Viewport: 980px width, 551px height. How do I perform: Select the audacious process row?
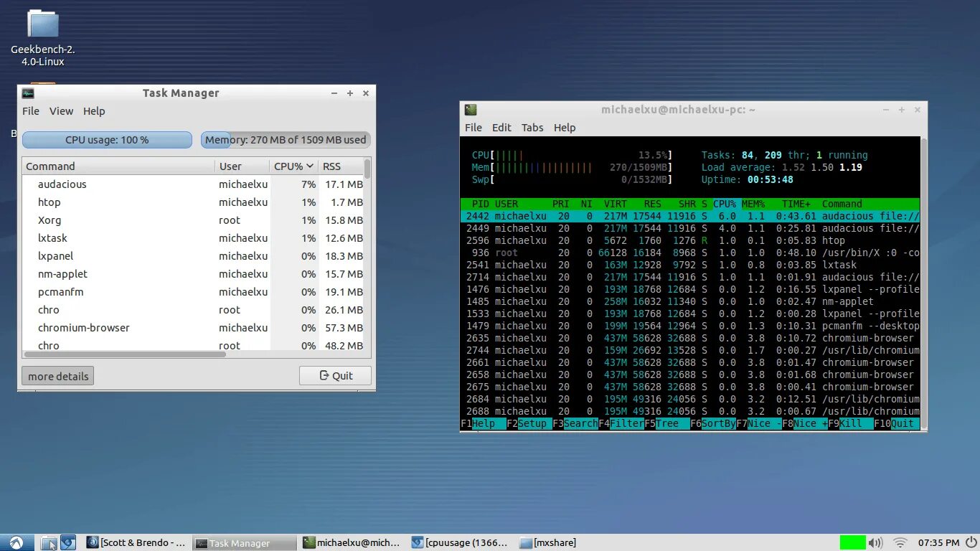pyautogui.click(x=194, y=184)
